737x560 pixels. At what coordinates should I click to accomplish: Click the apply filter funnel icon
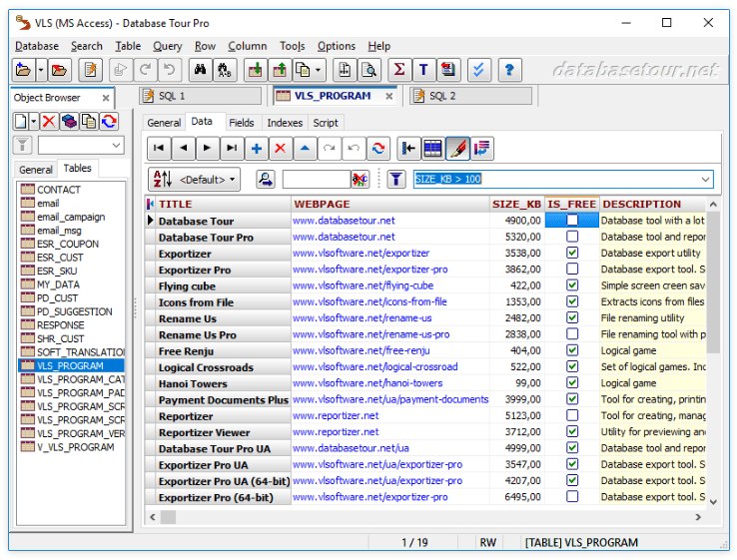(x=396, y=180)
